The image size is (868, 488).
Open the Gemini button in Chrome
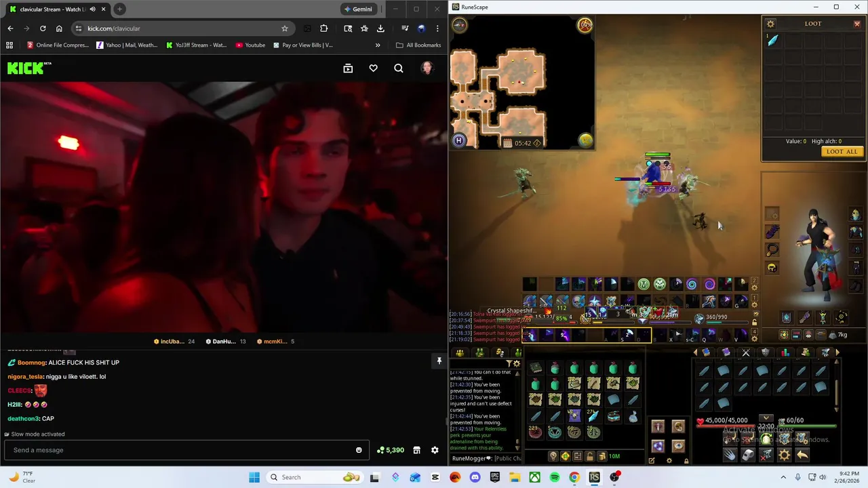(x=358, y=9)
